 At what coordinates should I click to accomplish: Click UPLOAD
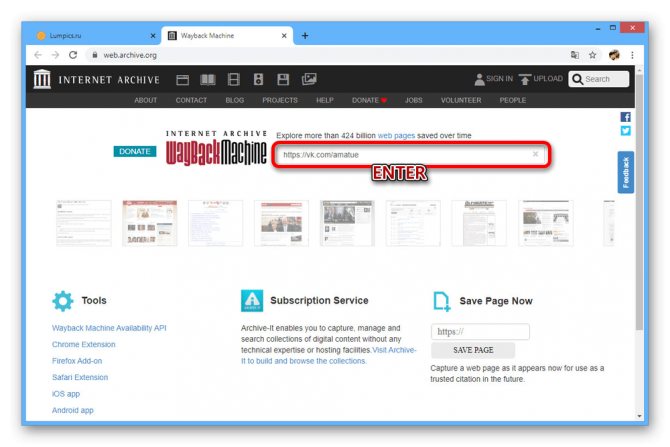tap(541, 79)
